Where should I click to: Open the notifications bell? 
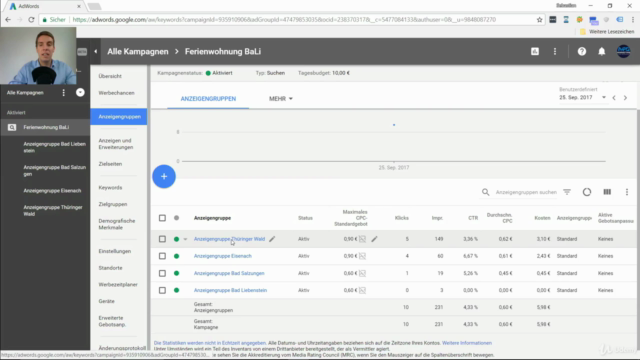coord(602,51)
